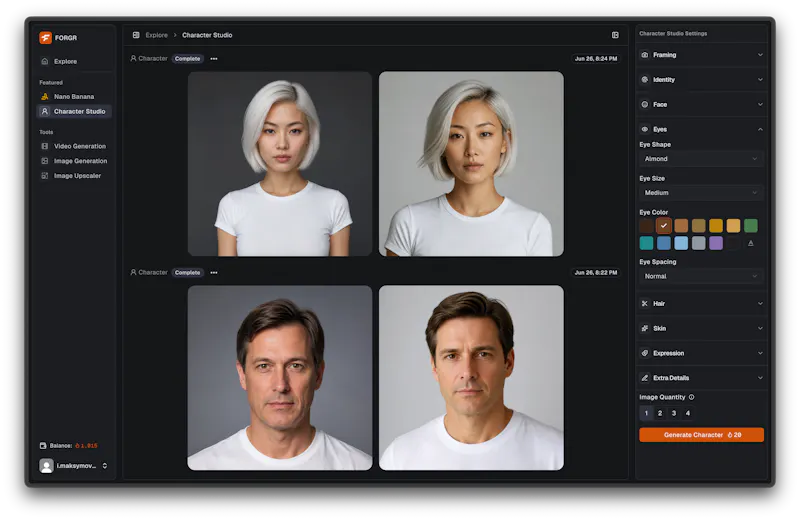Select image quantity 2

[x=660, y=413]
